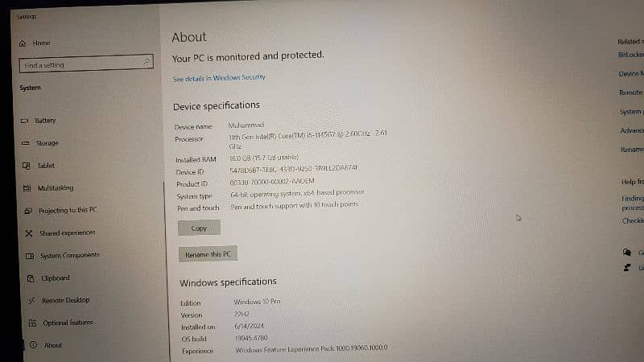
Task: Open the Device Manager link
Action: [631, 74]
